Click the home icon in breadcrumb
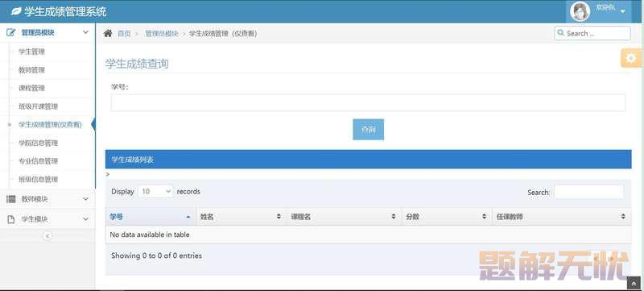The image size is (644, 291). pyautogui.click(x=108, y=33)
